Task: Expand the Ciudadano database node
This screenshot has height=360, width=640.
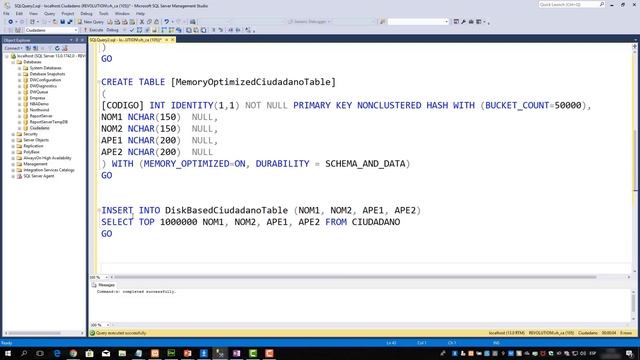Action: point(19,128)
